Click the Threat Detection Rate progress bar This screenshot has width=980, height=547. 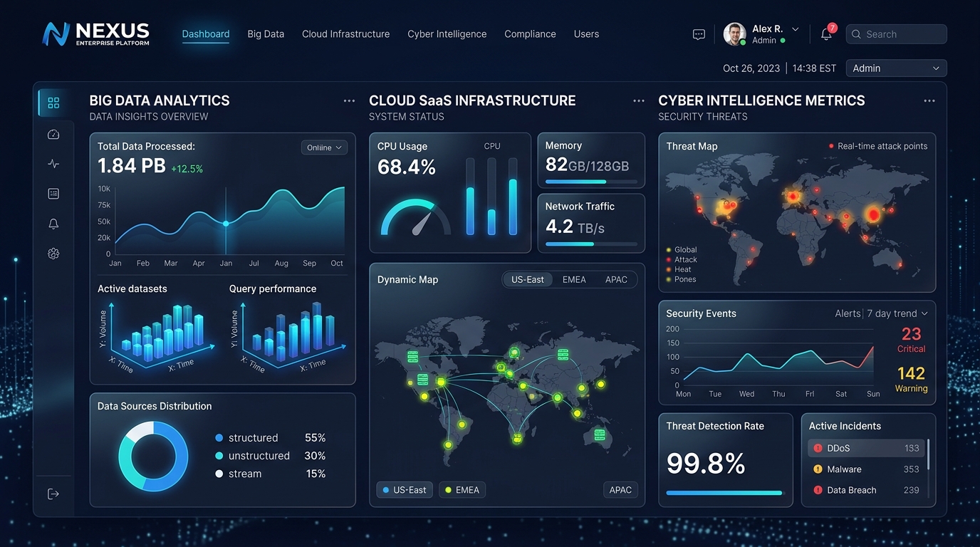click(x=725, y=493)
